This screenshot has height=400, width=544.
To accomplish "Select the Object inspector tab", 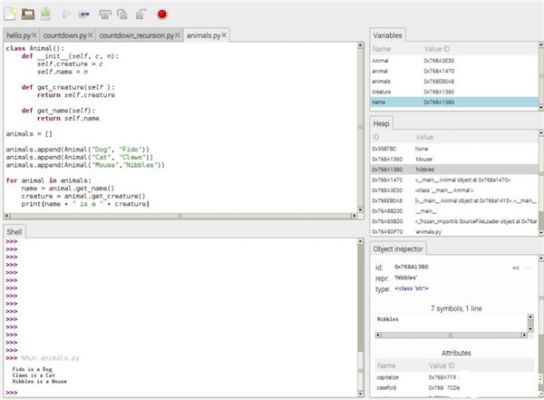I will [x=398, y=249].
